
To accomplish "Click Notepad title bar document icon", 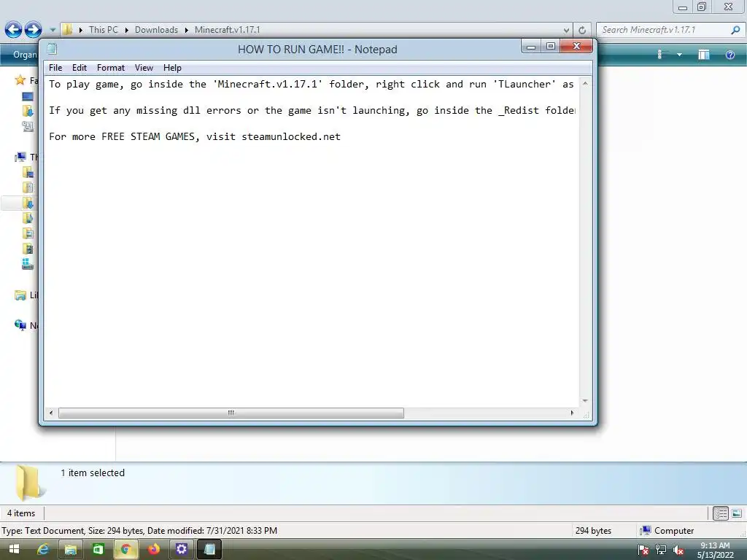I will tap(52, 49).
